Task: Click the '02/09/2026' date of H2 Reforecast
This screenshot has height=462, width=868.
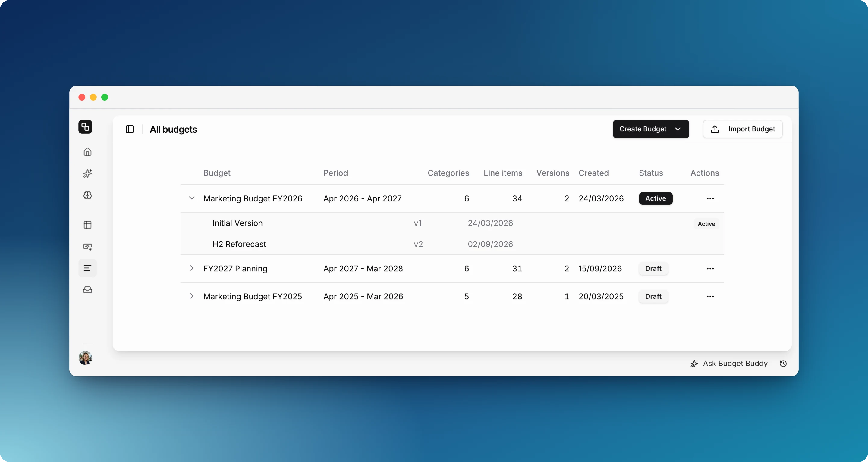Action: [x=490, y=244]
